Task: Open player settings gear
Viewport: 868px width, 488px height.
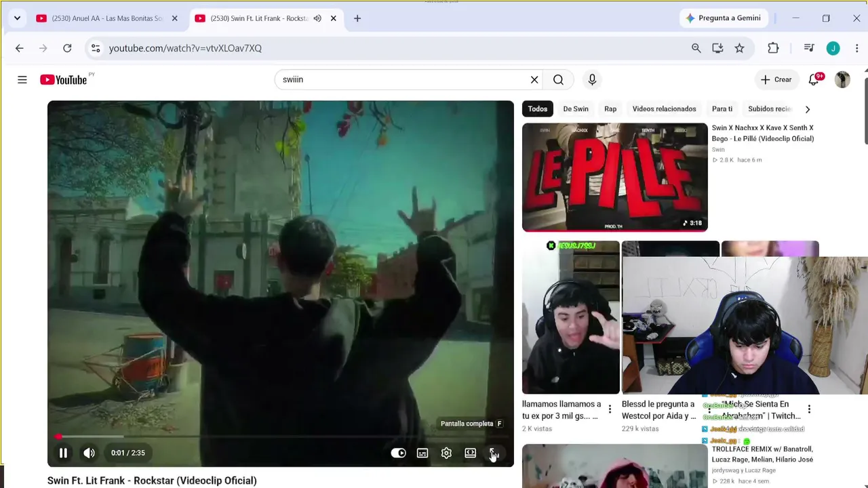Action: [446, 453]
